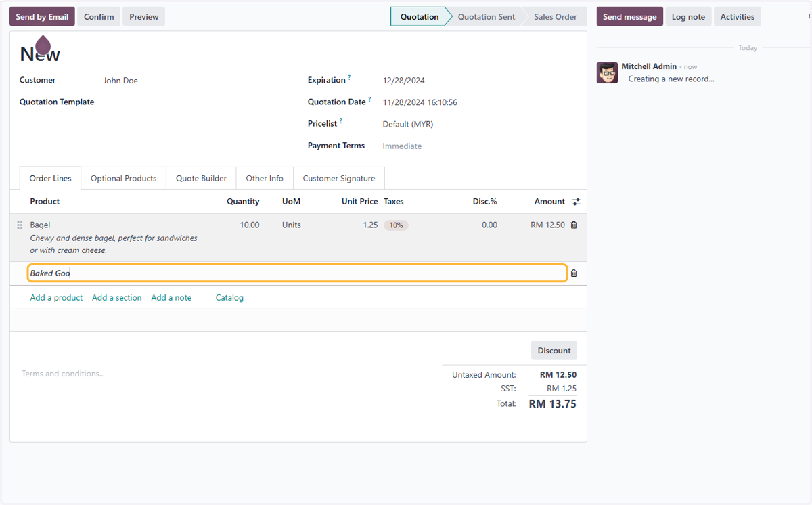Click the SST RM 1.25 value
This screenshot has height=505, width=812.
pyautogui.click(x=562, y=389)
